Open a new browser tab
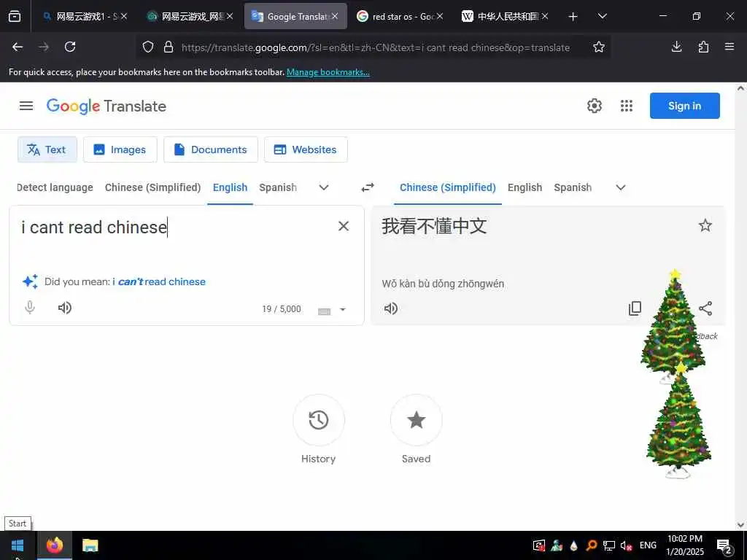Image resolution: width=747 pixels, height=560 pixels. (x=573, y=17)
